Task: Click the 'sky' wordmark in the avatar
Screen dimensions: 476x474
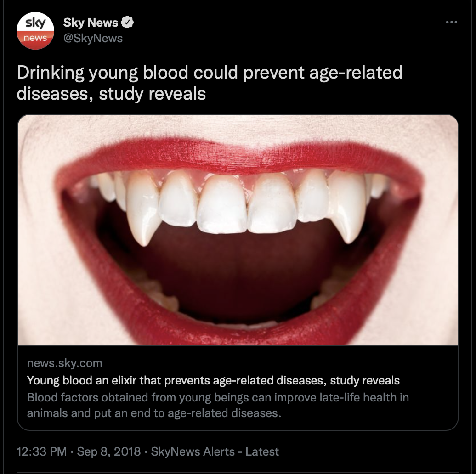Action: (x=35, y=23)
